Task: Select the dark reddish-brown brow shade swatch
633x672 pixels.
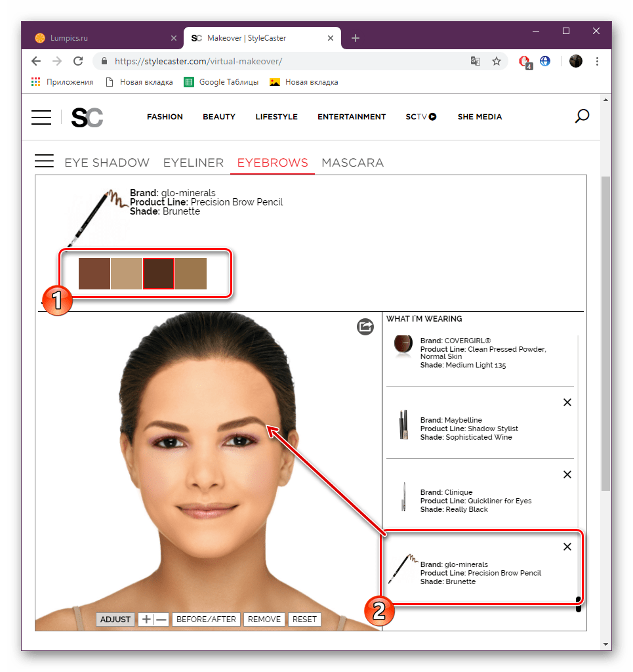Action: click(x=158, y=274)
